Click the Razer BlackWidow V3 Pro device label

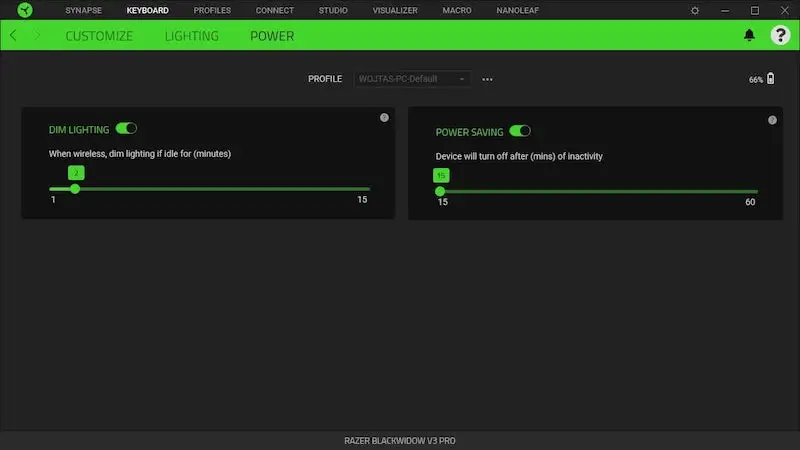click(x=399, y=440)
